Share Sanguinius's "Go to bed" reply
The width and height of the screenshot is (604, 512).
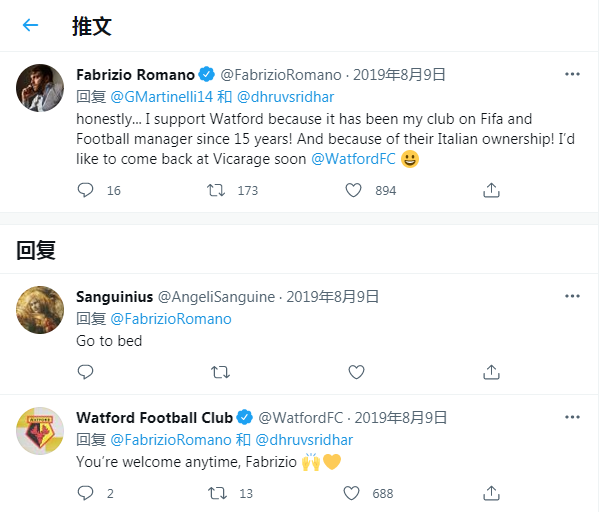pyautogui.click(x=491, y=372)
